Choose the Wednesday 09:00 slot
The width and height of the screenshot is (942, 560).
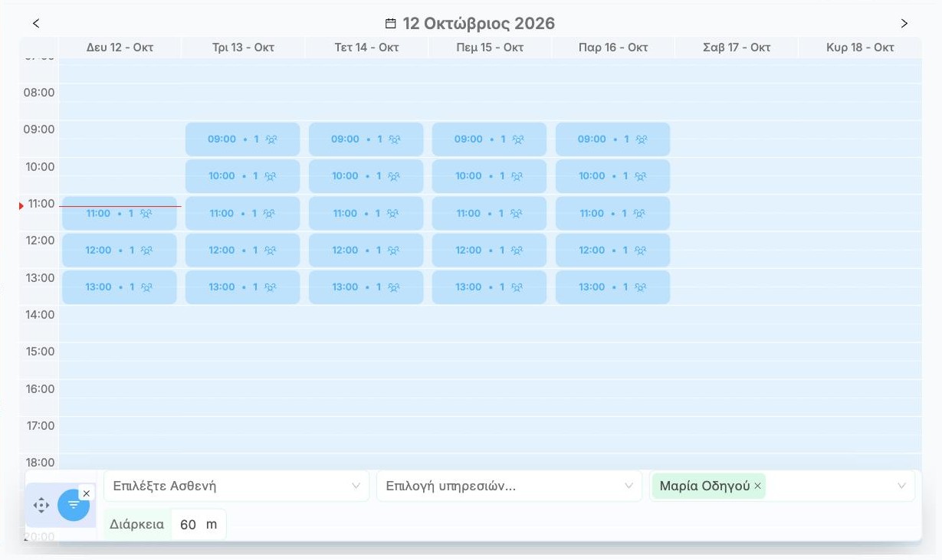click(x=366, y=139)
